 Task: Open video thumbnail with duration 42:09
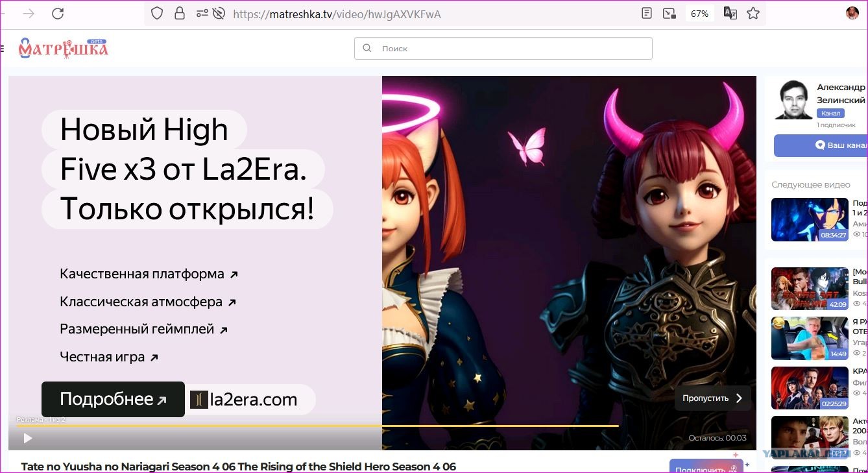point(810,289)
